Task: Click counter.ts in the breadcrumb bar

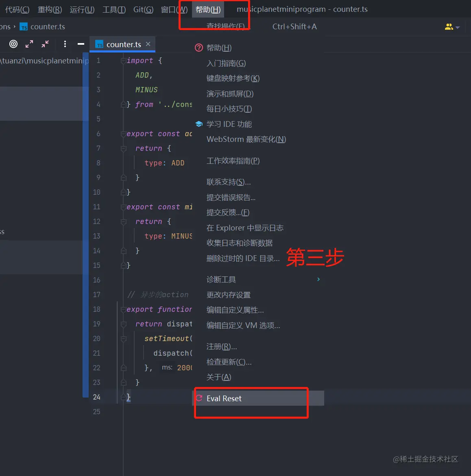Action: click(x=43, y=27)
